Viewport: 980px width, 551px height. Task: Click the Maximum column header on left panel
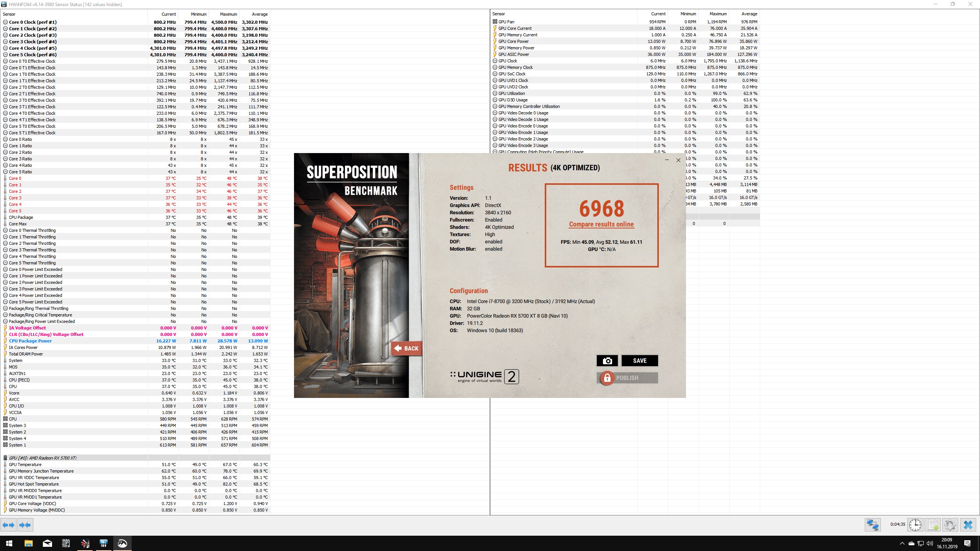tap(229, 14)
